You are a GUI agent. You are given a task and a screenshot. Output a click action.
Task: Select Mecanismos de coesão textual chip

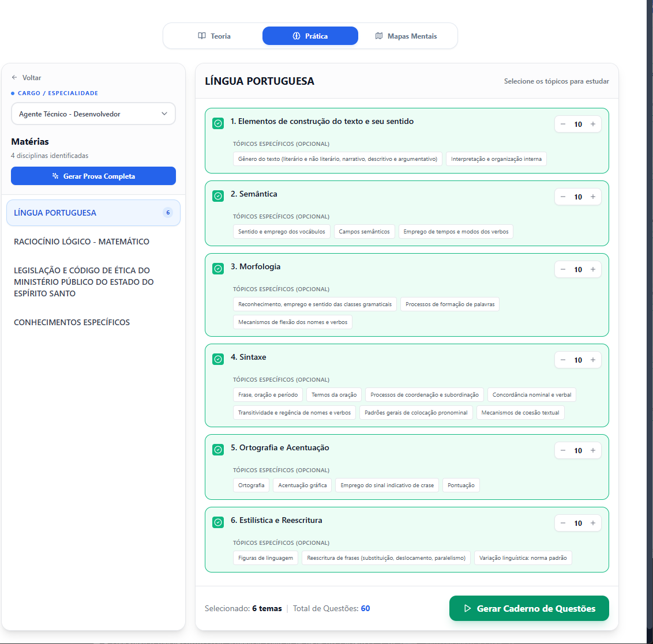coord(520,413)
